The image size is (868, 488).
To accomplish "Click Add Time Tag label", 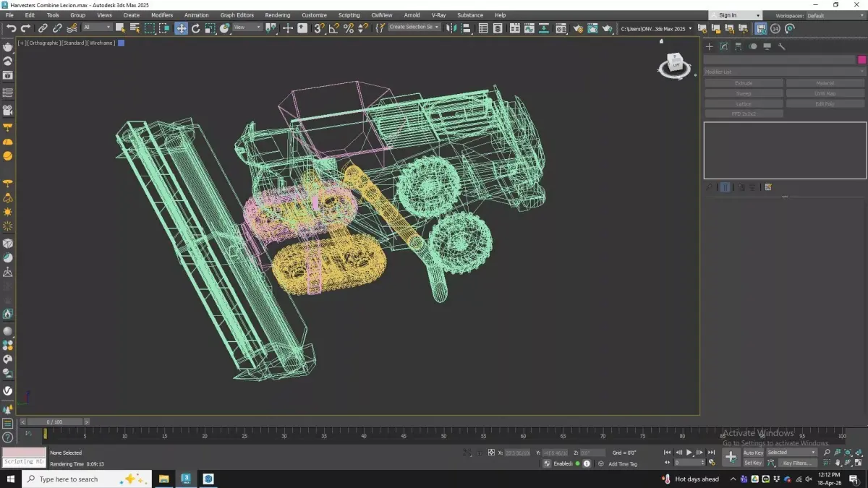I will pos(623,463).
